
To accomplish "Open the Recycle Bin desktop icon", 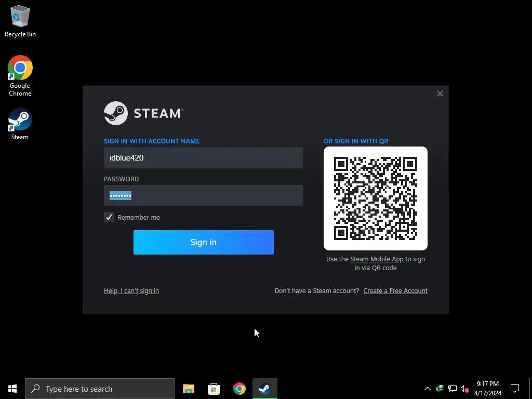I will (x=20, y=21).
